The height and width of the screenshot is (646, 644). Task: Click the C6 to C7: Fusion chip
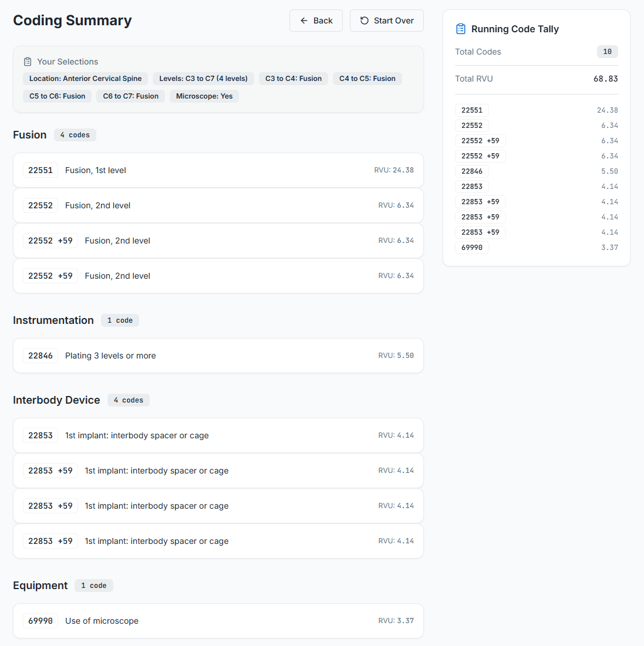130,96
